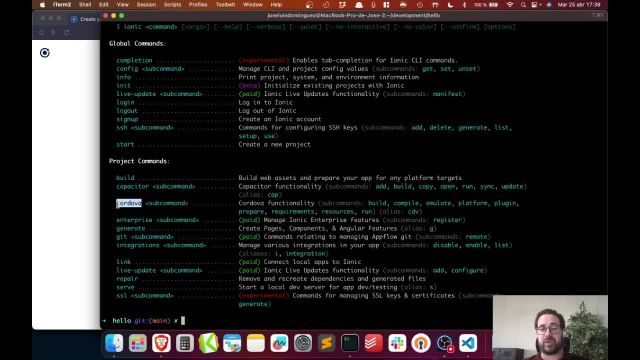Viewport: 640px width, 360px height.
Task: Click the browser reload button
Action: tap(66, 32)
